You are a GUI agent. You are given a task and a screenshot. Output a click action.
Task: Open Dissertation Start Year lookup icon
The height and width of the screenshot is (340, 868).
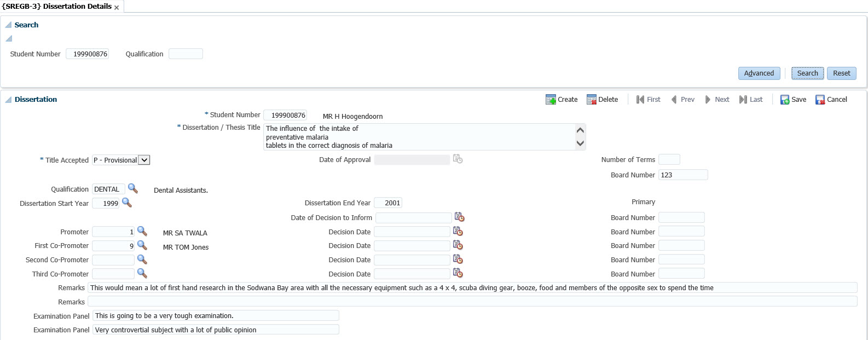pyautogui.click(x=126, y=203)
